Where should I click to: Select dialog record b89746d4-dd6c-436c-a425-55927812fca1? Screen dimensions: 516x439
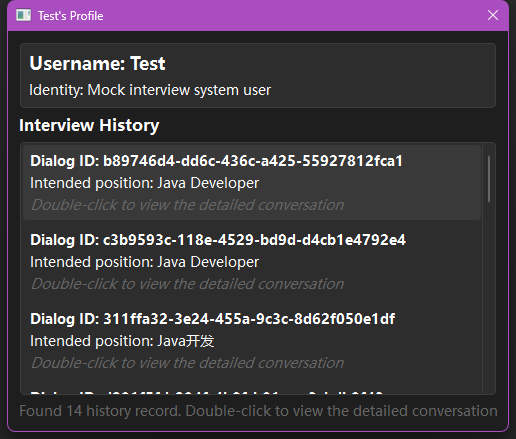click(x=252, y=182)
